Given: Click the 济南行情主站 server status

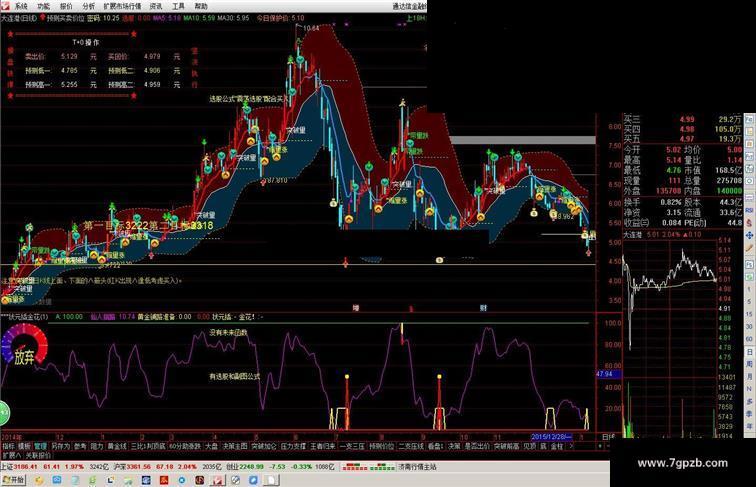Looking at the screenshot, I should [417, 467].
